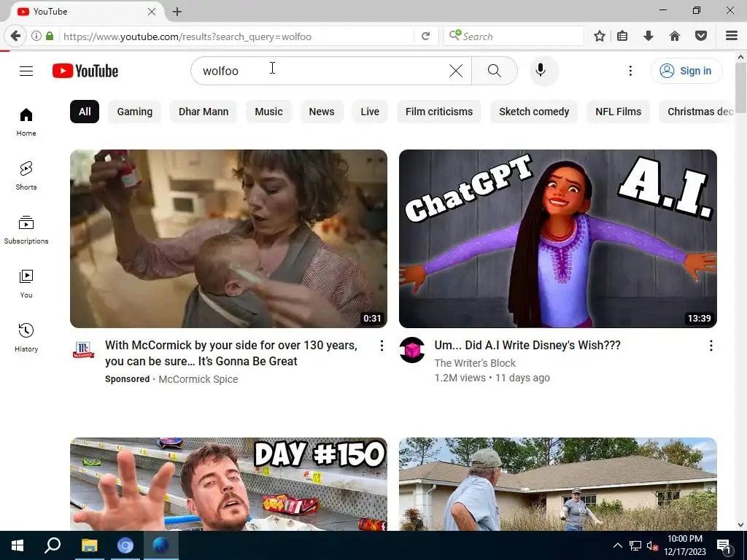Open History in sidebar

[26, 338]
